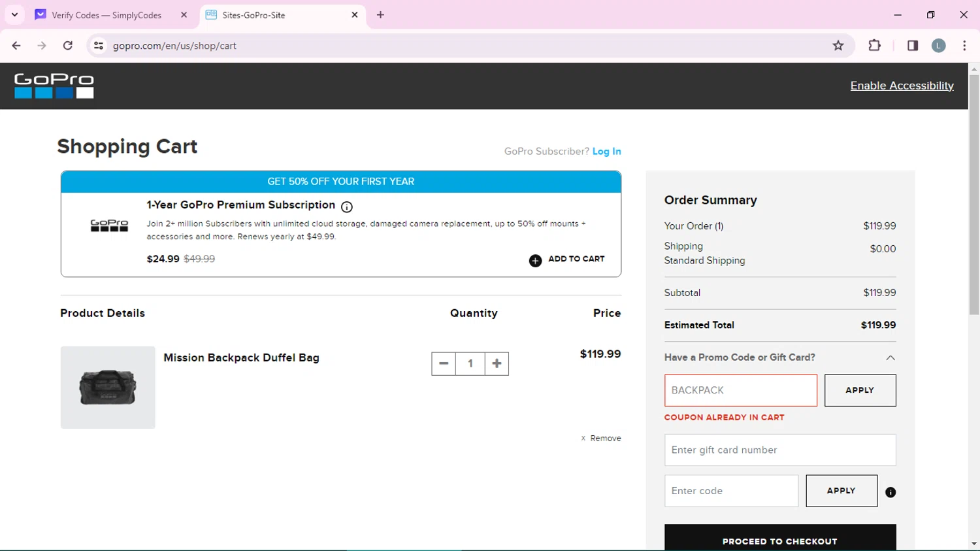Viewport: 980px width, 551px height.
Task: Click the Enable Accessibility link
Action: (x=902, y=86)
